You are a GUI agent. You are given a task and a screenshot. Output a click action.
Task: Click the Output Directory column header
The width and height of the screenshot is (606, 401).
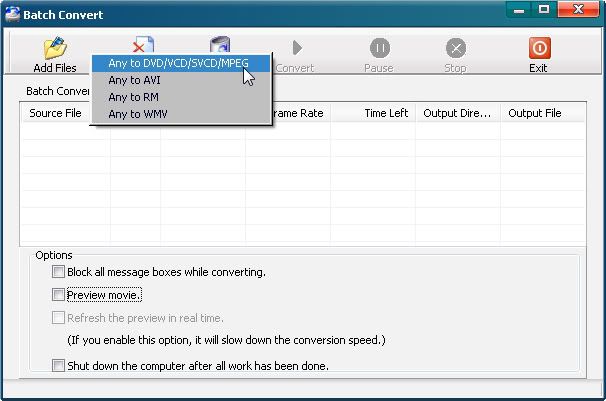coord(457,113)
